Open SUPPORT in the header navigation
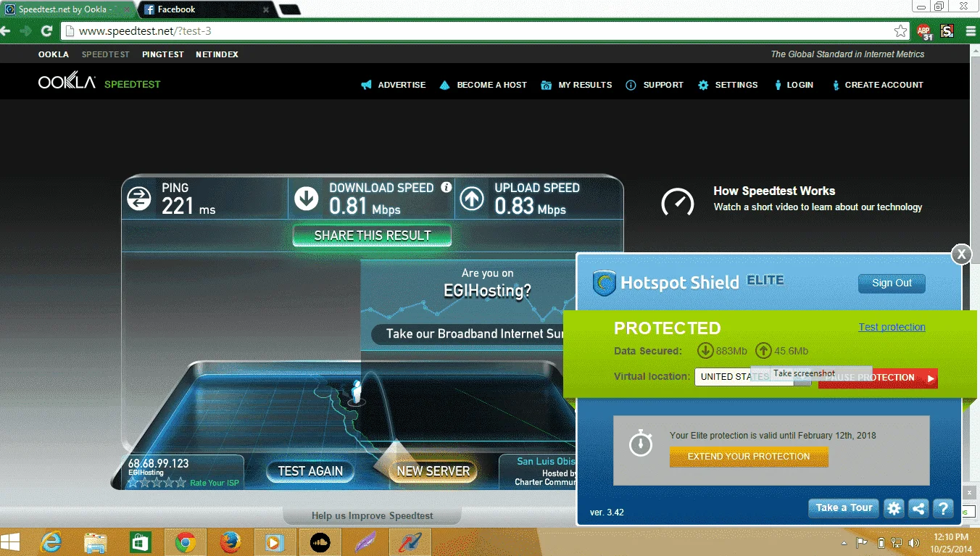The image size is (980, 556). [655, 85]
